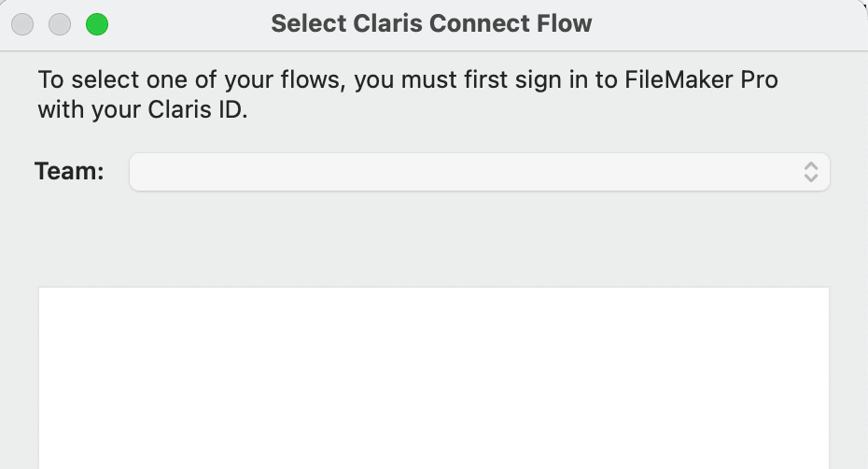868x469 pixels.
Task: Click the middle gray minimize button
Action: [60, 24]
